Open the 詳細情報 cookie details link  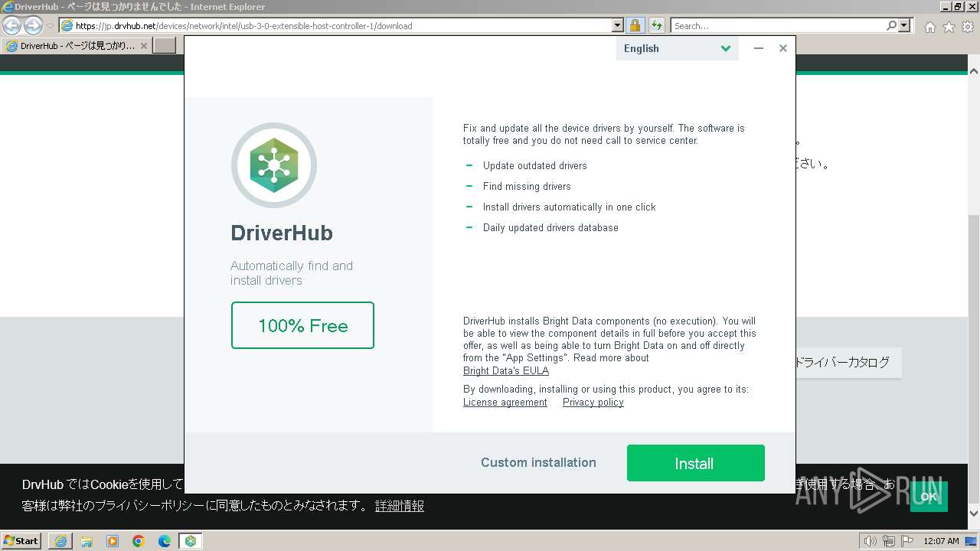[400, 506]
